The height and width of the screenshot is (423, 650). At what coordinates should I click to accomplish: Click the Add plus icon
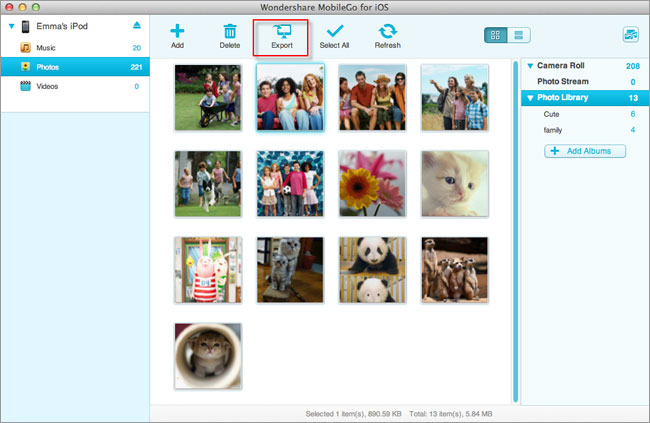click(x=177, y=31)
